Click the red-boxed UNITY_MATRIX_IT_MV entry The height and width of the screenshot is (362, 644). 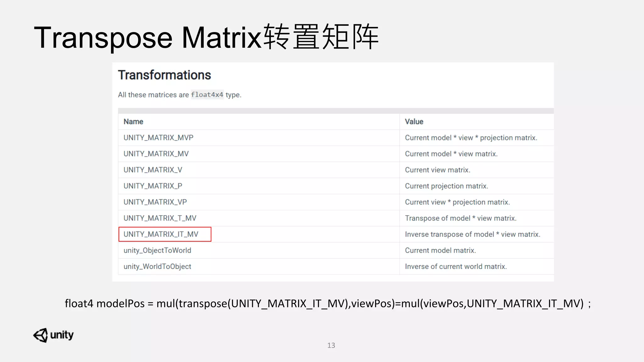coord(161,234)
